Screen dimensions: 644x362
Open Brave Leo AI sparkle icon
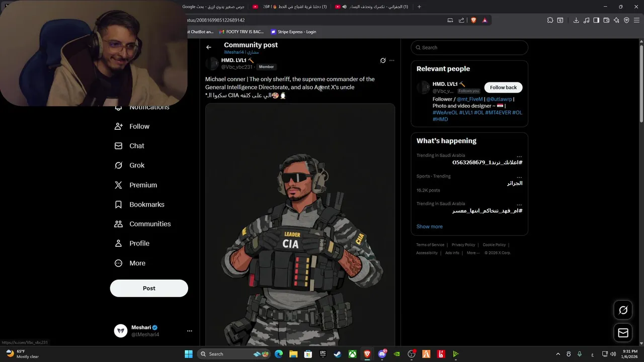coord(616,20)
